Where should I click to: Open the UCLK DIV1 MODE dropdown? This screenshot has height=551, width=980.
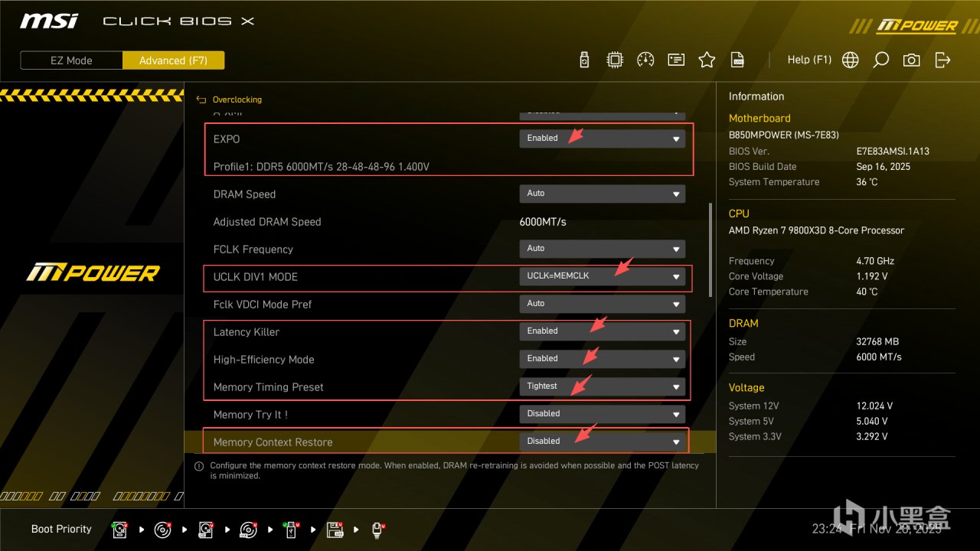click(x=602, y=276)
